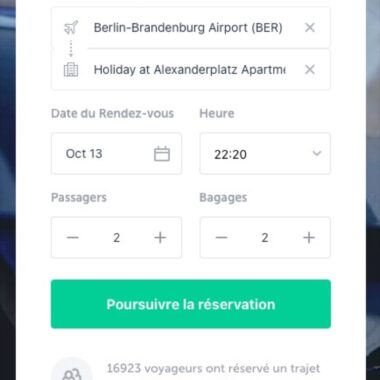Open the Oct 13 date picker
The width and height of the screenshot is (380, 380).
pyautogui.click(x=116, y=154)
